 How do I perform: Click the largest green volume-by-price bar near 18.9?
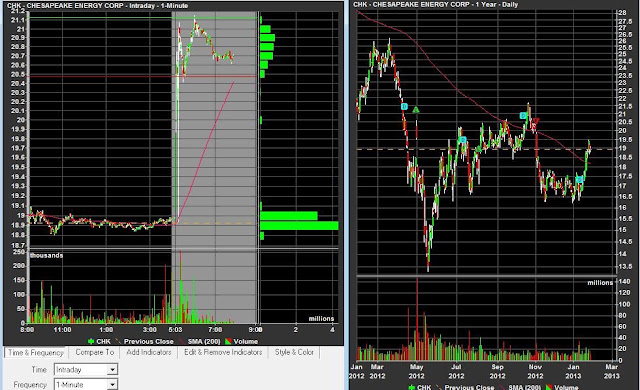299,226
